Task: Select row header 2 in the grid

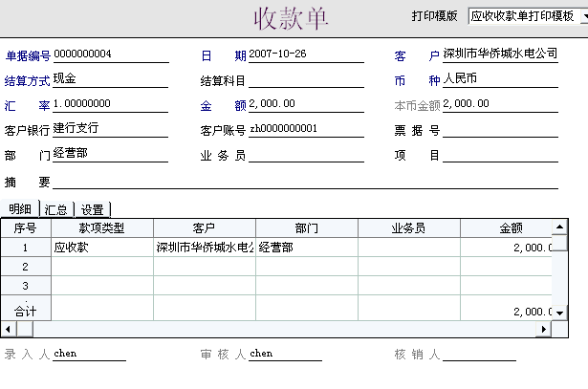Action: coord(26,267)
